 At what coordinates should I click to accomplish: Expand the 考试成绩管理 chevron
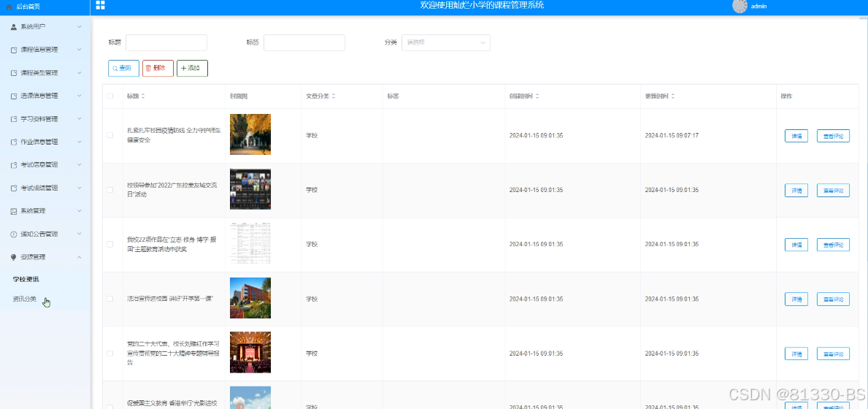[x=79, y=188]
